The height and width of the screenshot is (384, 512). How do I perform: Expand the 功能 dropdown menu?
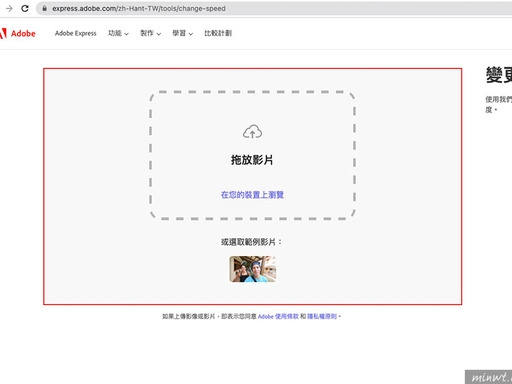click(x=118, y=33)
